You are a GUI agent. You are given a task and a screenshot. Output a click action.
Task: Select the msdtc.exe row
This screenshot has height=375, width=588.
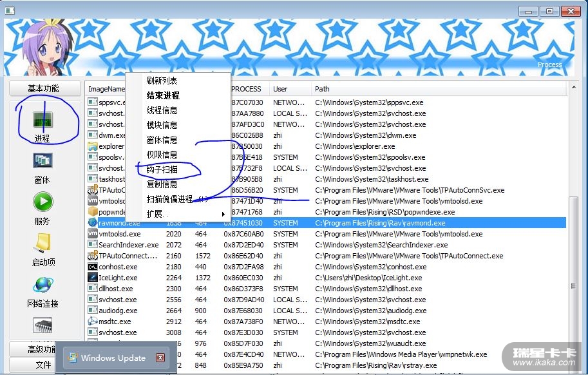[327, 322]
